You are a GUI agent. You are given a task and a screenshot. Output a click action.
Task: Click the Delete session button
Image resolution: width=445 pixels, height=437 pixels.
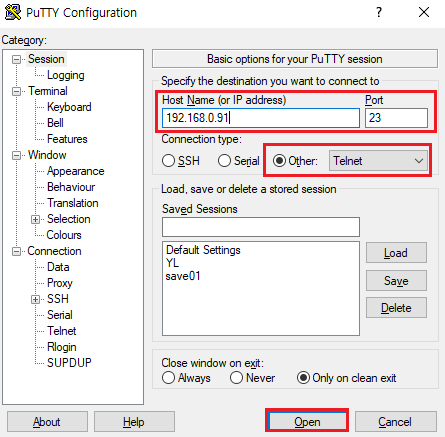pos(396,308)
